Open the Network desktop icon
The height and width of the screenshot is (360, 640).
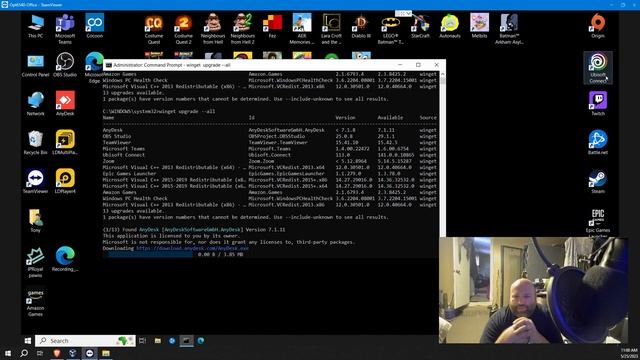(36, 104)
